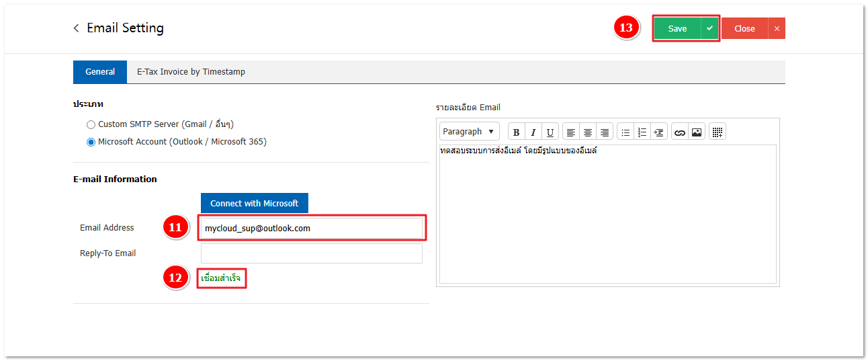Switch to E-Tax Invoice by Timestamp tab

click(191, 72)
